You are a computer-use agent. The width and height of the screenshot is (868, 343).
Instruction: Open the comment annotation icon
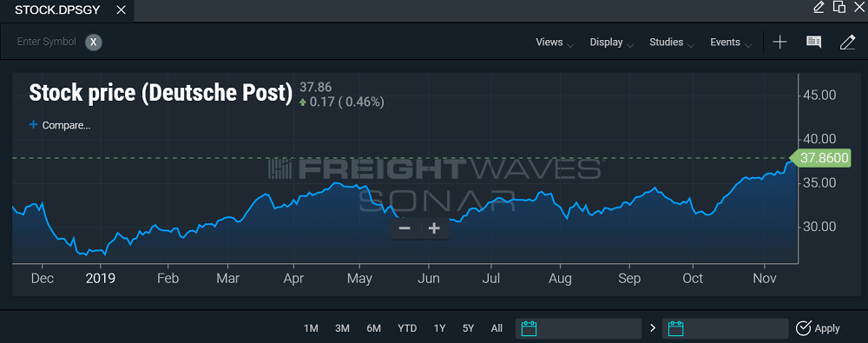(x=814, y=42)
